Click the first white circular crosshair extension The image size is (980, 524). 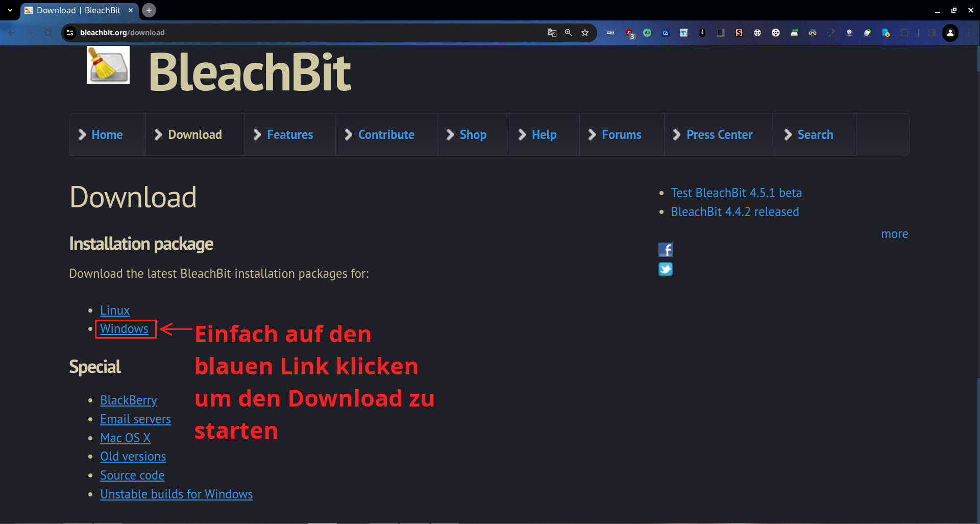click(757, 33)
